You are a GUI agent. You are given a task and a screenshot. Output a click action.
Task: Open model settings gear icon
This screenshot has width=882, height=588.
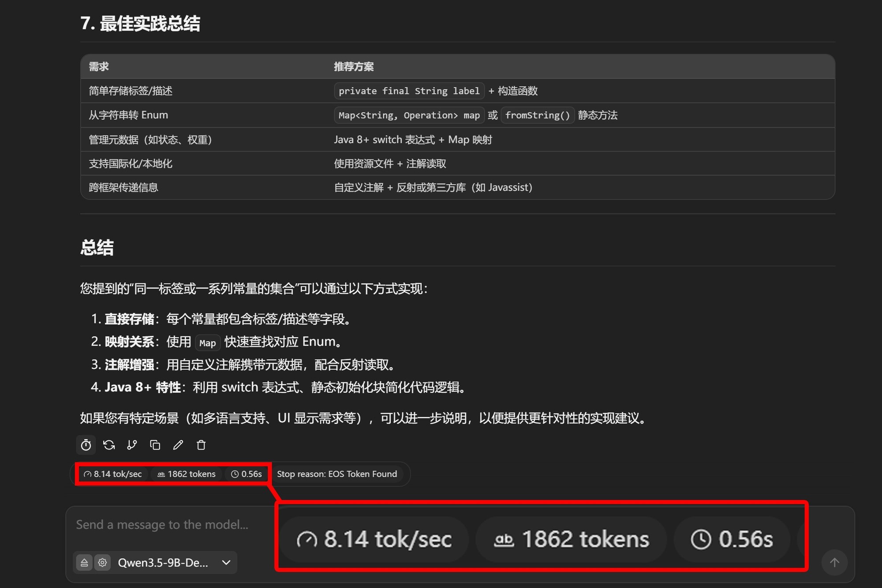click(x=102, y=563)
